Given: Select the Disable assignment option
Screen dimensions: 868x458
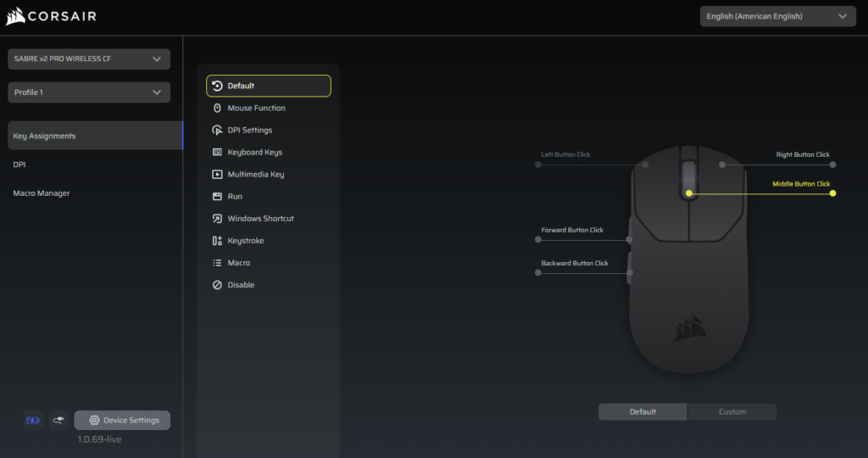Looking at the screenshot, I should click(241, 285).
